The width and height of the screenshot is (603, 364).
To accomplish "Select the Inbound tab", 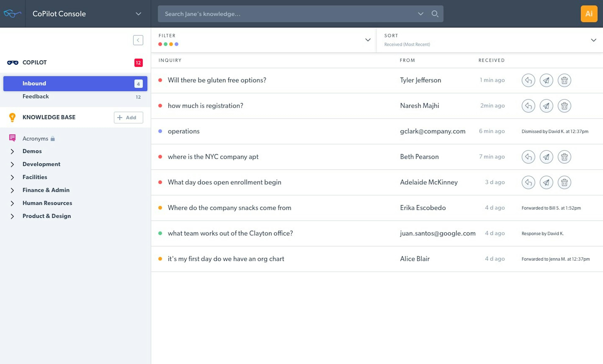I will 75,84.
